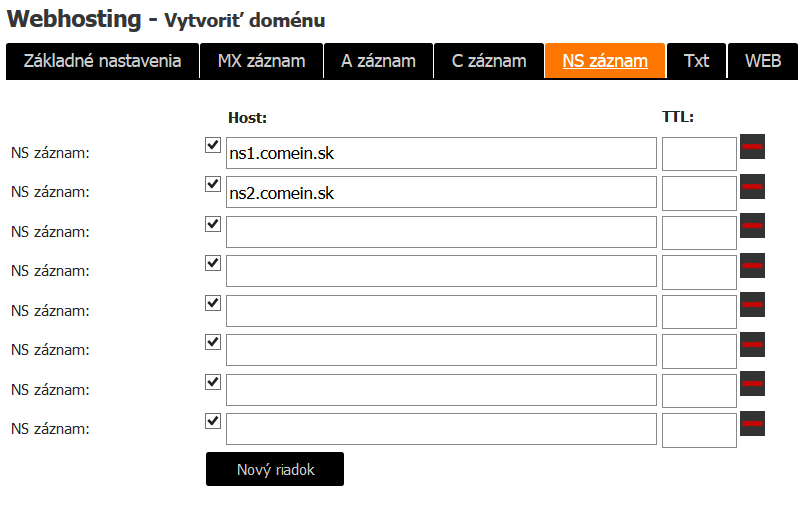
Task: Select the WEB tab
Action: pyautogui.click(x=763, y=61)
